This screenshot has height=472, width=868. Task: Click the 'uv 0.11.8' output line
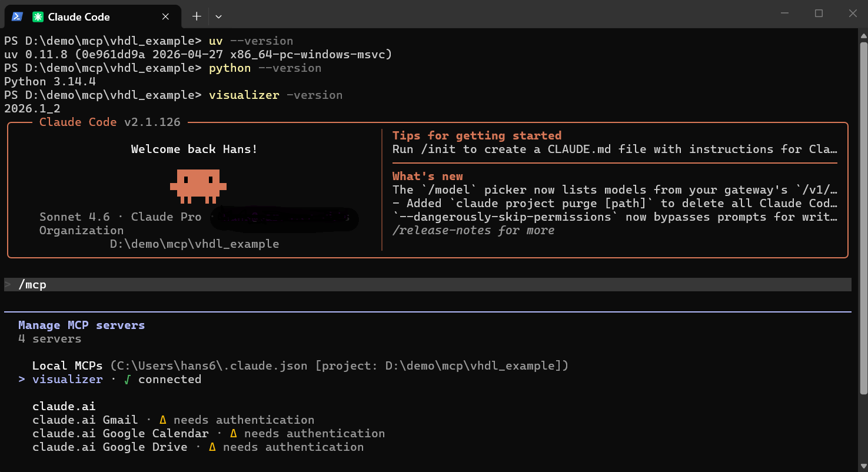(198, 54)
